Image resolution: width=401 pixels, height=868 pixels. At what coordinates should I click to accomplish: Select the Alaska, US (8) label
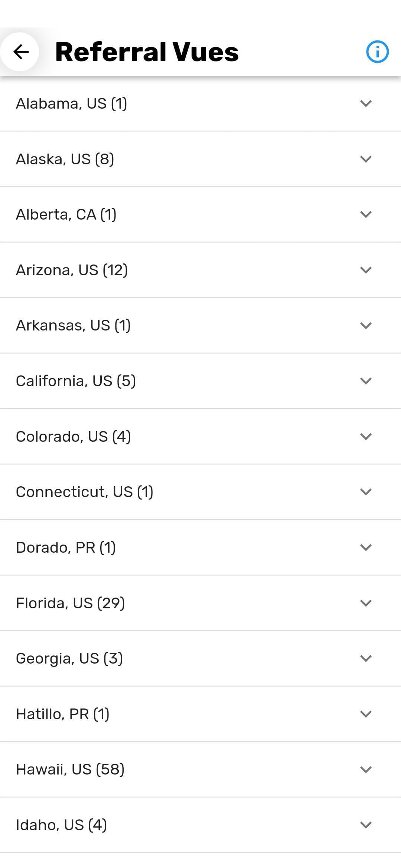pyautogui.click(x=65, y=159)
